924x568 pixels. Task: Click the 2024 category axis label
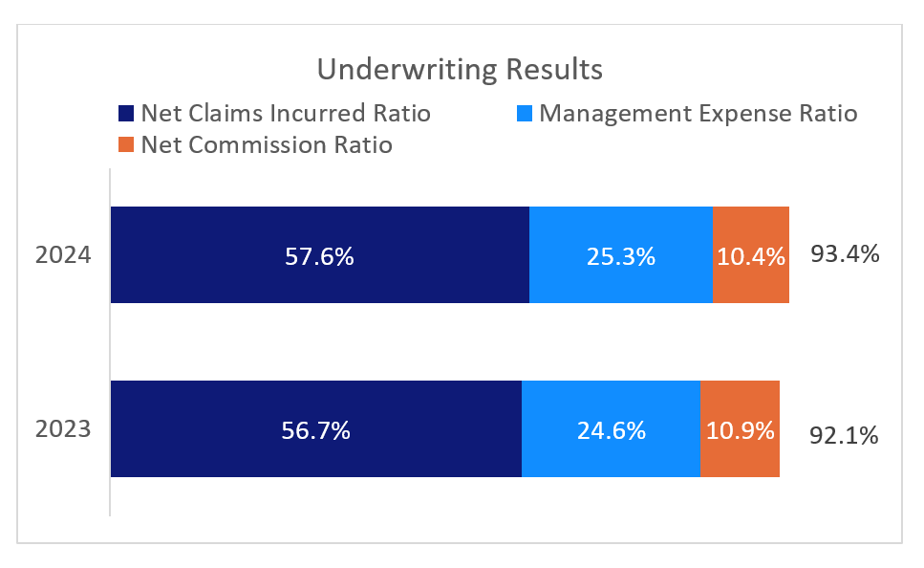(63, 255)
